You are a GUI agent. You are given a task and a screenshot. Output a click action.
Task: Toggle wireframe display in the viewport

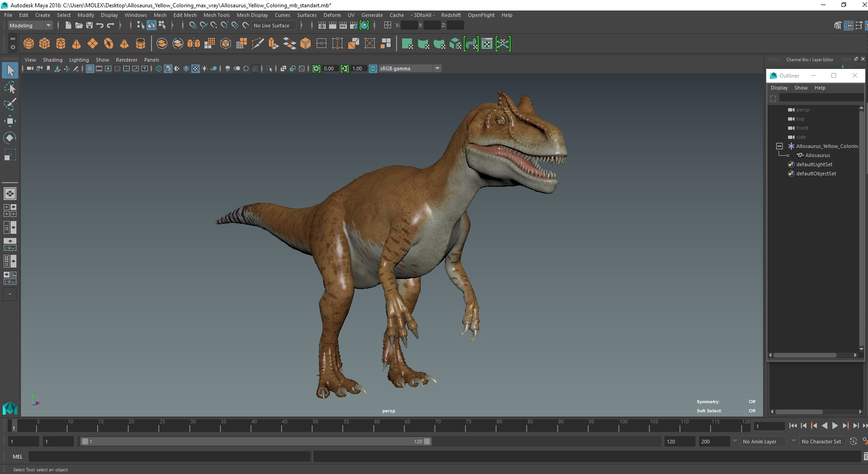[x=159, y=68]
